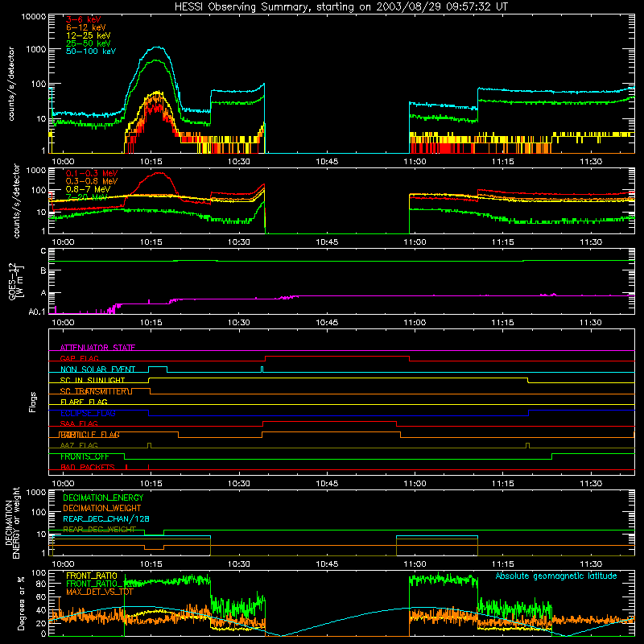Image resolution: width=644 pixels, height=644 pixels.
Task: Click the Absolute geomagnetic latitude label
Action: (x=556, y=576)
